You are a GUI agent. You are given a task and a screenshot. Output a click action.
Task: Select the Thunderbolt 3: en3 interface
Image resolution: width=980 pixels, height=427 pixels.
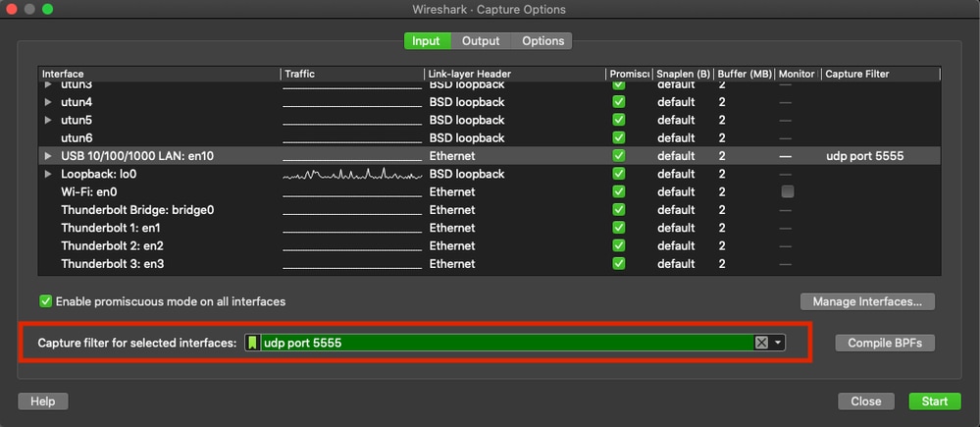112,264
